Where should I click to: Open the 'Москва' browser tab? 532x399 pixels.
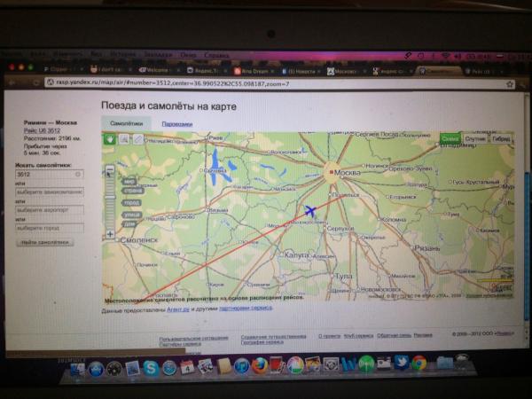tap(346, 72)
